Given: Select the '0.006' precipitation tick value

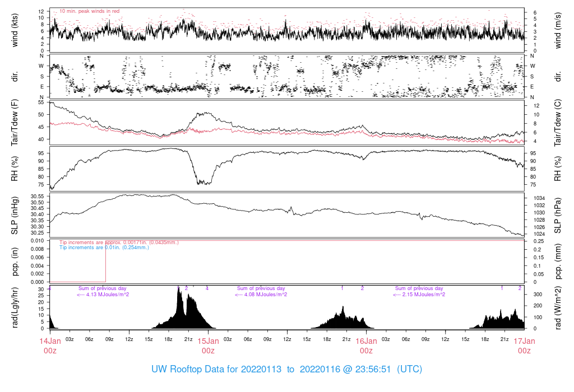Looking at the screenshot, I should point(38,258).
